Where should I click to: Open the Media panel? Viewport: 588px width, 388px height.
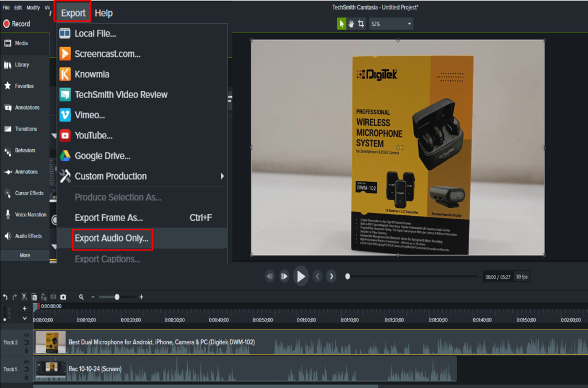[x=24, y=43]
